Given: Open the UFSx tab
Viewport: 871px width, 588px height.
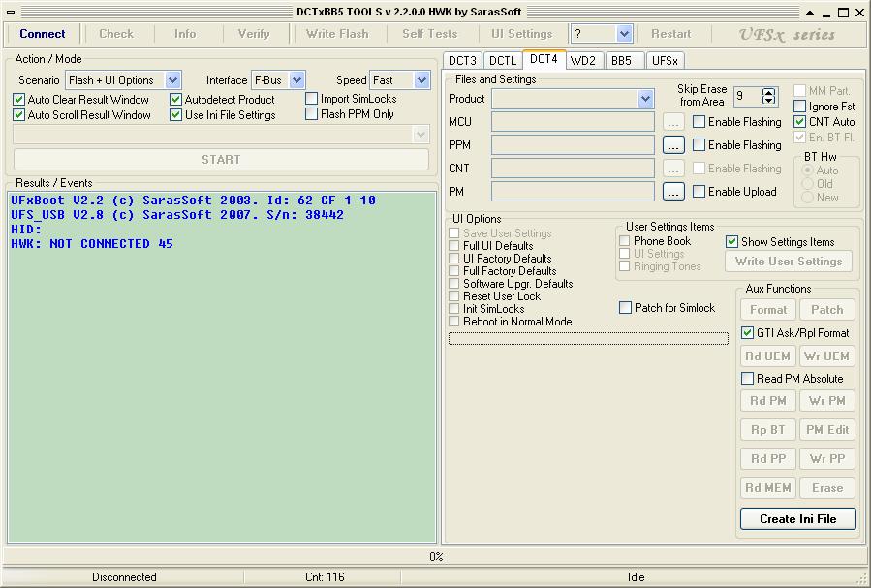Looking at the screenshot, I should tap(665, 60).
